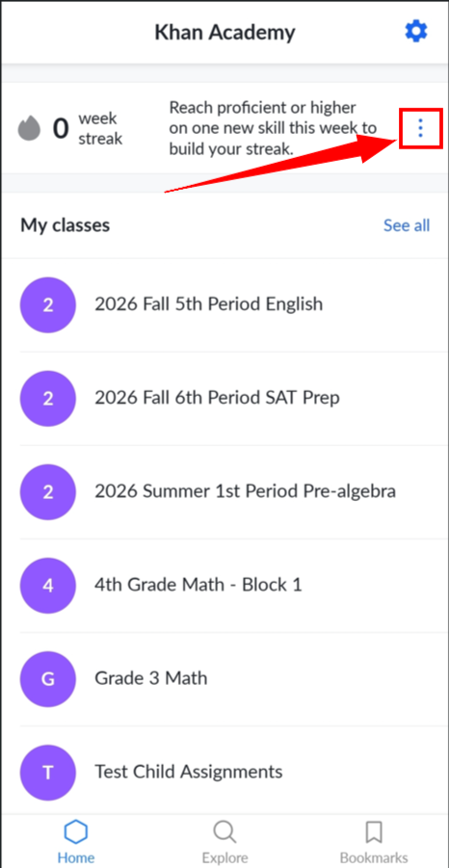
Task: Open 2026 Fall 6th Period SAT Prep
Action: (x=224, y=398)
